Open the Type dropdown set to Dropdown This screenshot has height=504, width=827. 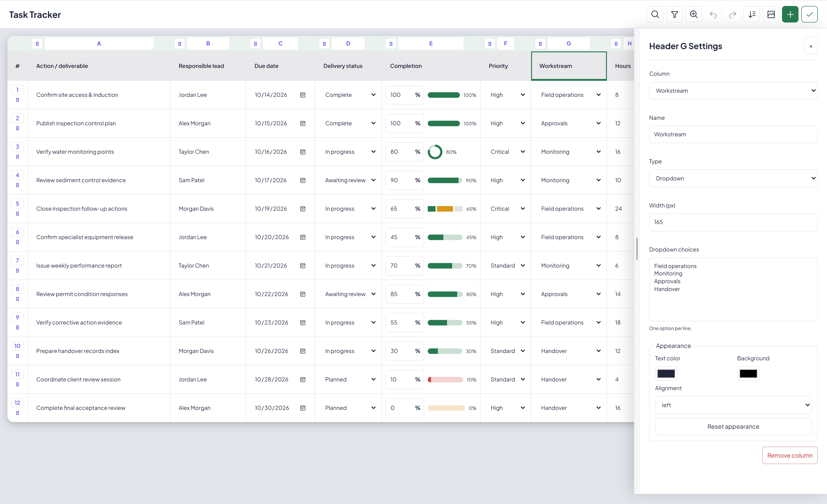point(733,178)
